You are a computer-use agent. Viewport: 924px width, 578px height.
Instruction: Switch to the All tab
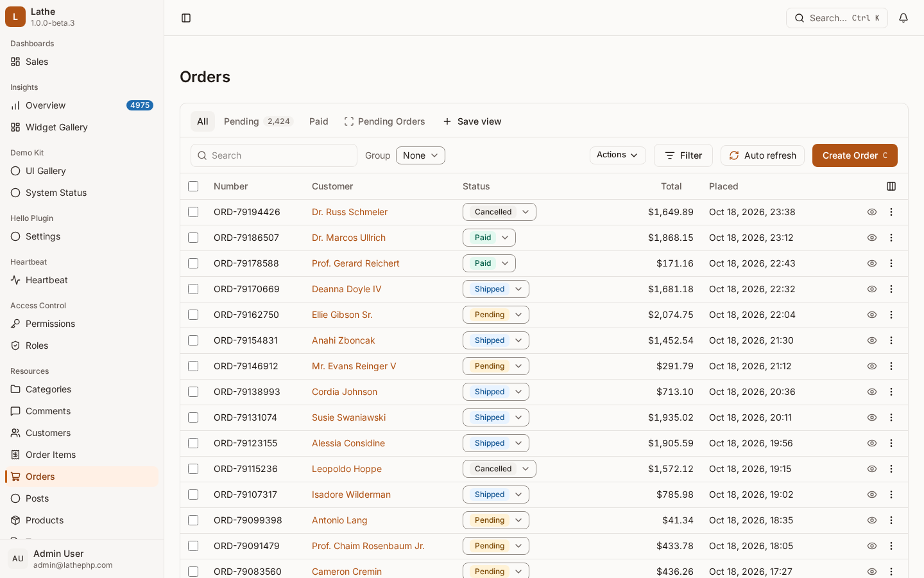[203, 121]
